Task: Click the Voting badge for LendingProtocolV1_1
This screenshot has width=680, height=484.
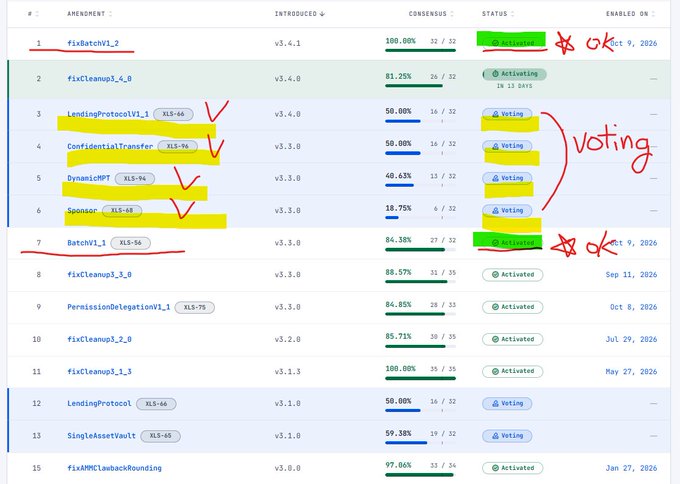Action: 507,114
